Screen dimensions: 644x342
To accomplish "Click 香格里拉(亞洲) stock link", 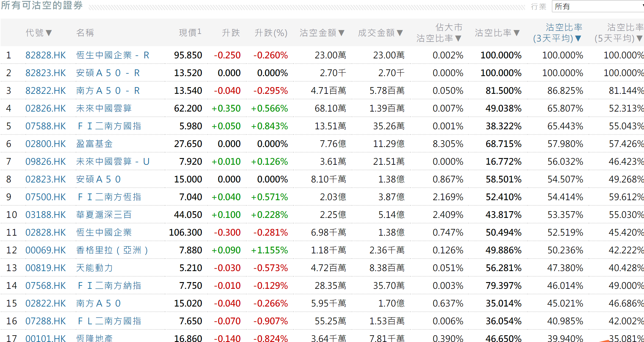I will click(112, 250).
